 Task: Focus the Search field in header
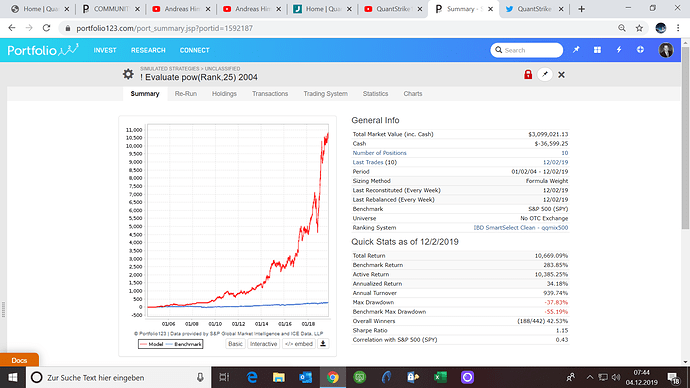click(526, 50)
